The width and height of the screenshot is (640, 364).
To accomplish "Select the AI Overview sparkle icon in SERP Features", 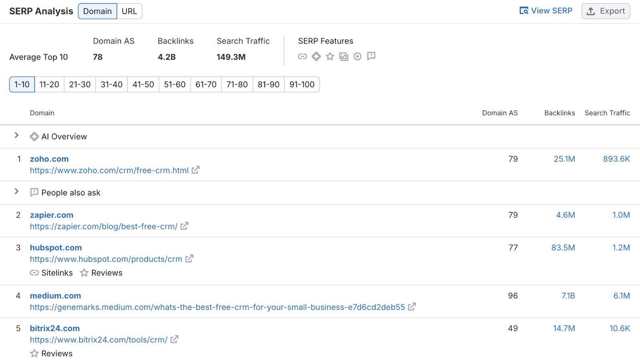I will click(x=316, y=56).
